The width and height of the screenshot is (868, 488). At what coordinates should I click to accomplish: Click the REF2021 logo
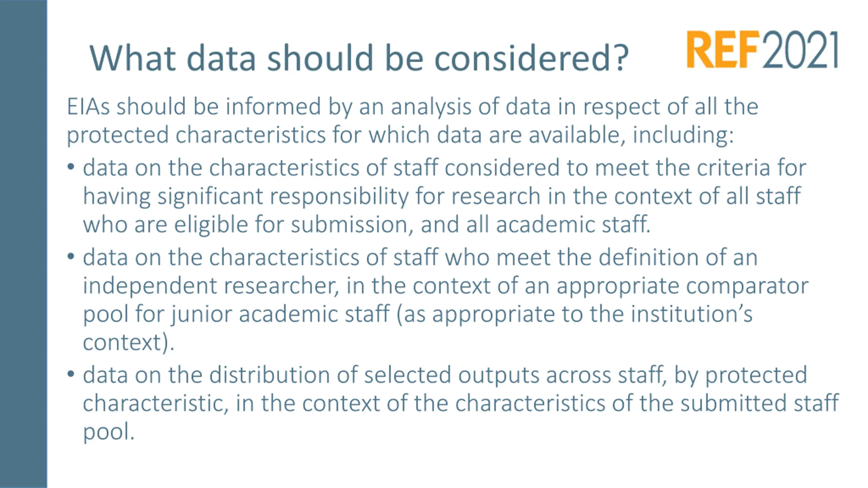(x=762, y=49)
